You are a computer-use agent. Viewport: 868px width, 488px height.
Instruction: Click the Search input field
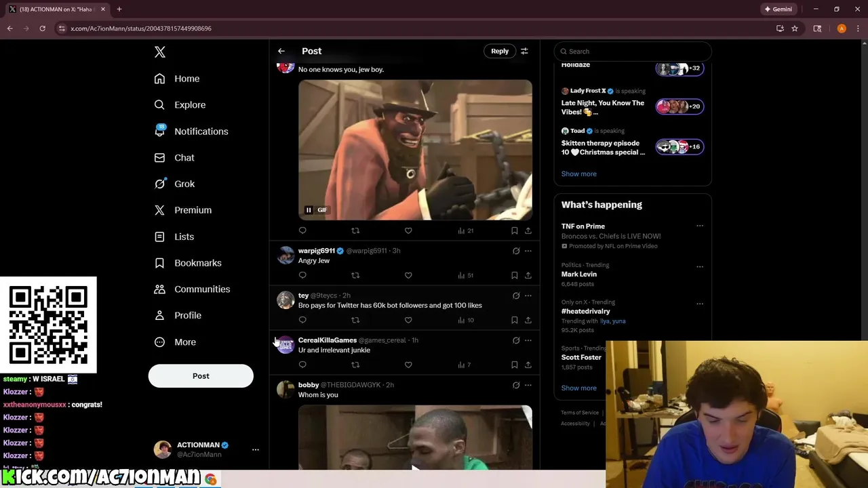point(633,52)
